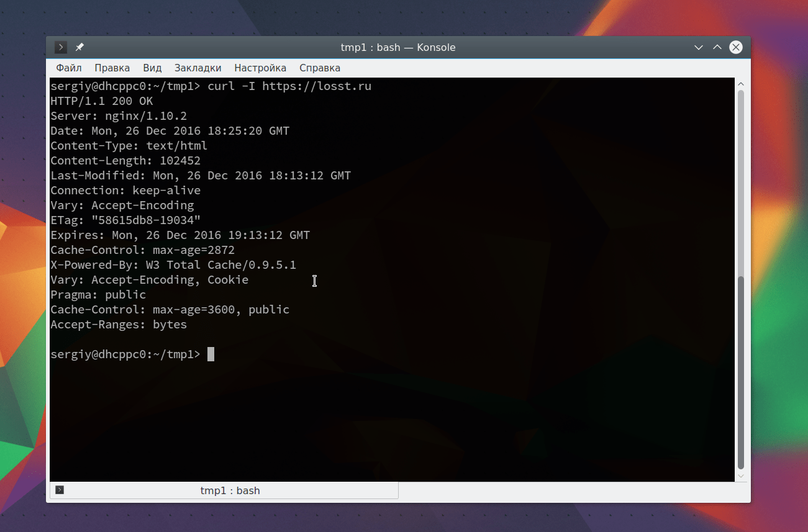This screenshot has height=532, width=808.
Task: Select the tmp1 : bash tab
Action: click(x=224, y=490)
